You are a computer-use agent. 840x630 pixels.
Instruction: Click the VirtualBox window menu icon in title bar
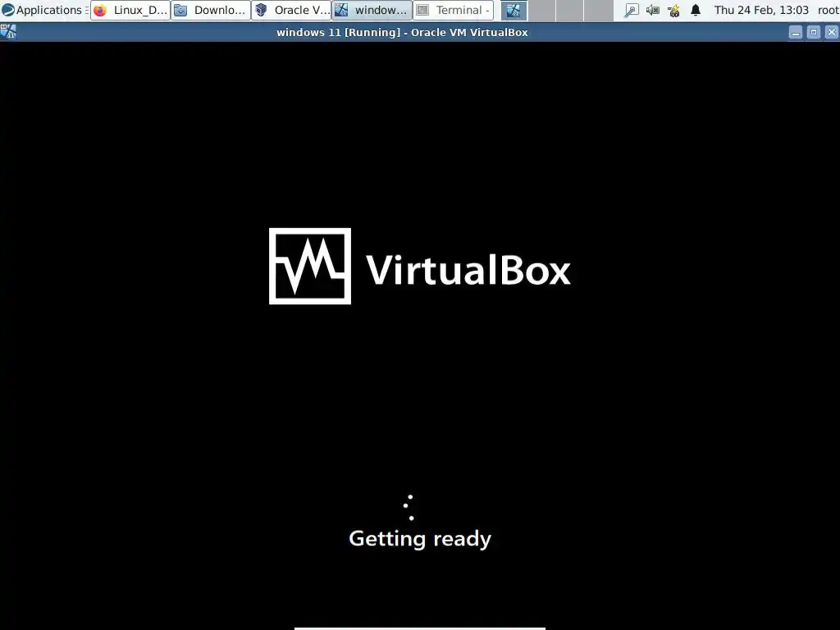click(x=8, y=32)
